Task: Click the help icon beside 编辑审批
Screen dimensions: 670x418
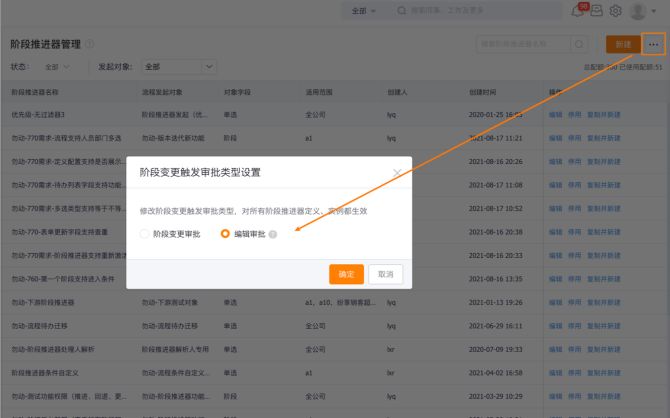Action: pyautogui.click(x=273, y=233)
